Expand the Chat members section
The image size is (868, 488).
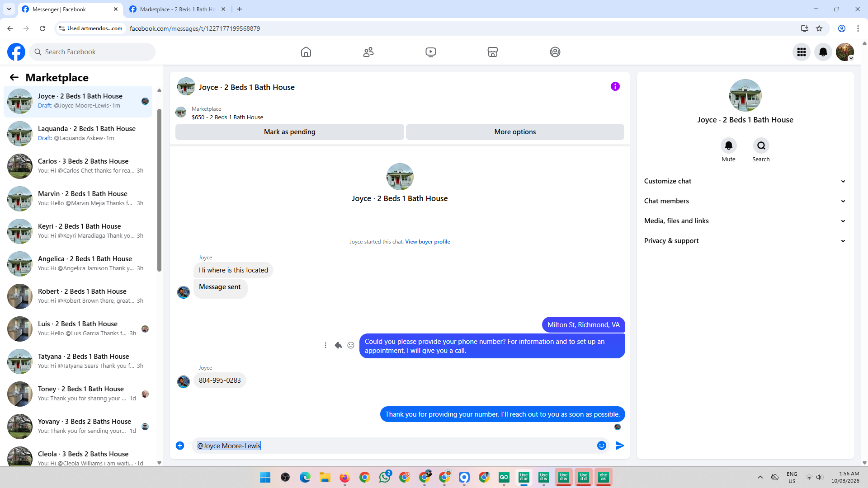pyautogui.click(x=745, y=201)
